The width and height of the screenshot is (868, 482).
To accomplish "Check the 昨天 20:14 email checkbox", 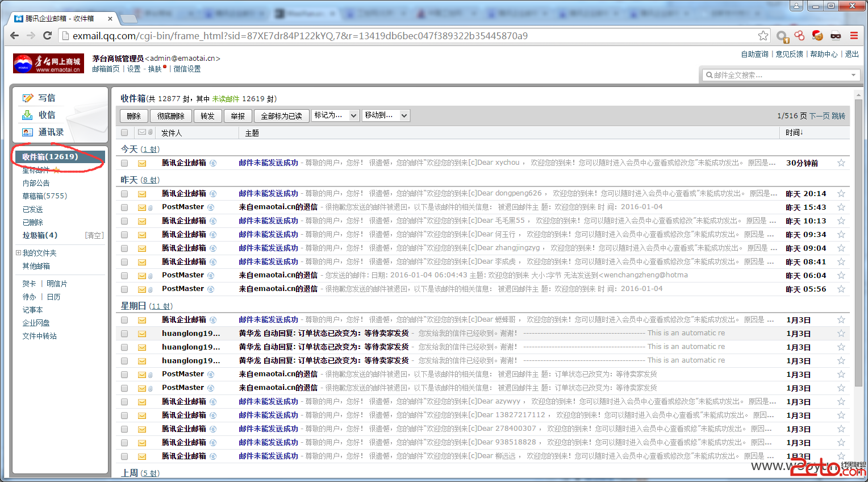I will (x=124, y=194).
